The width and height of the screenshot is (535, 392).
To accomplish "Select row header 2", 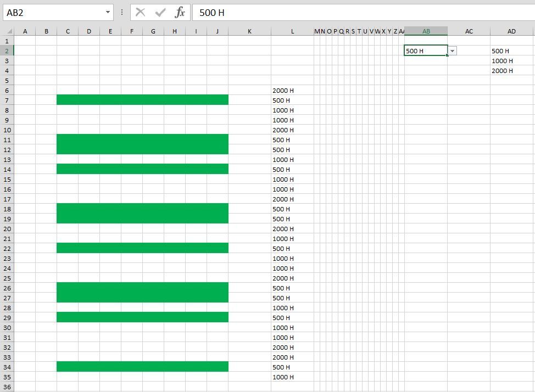I will point(7,51).
